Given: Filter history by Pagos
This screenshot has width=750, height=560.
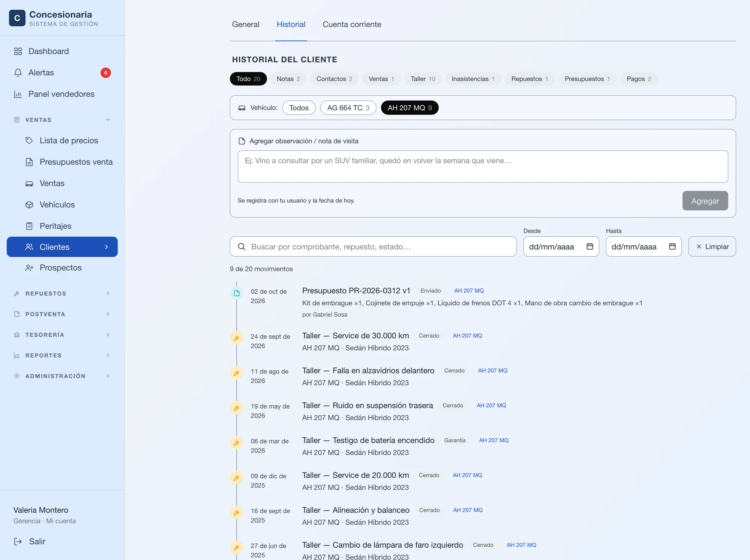Looking at the screenshot, I should [x=639, y=79].
